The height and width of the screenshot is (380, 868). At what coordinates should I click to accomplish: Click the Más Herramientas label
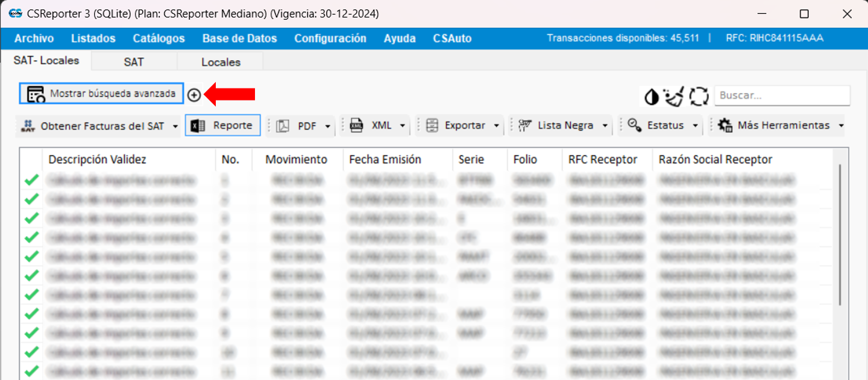(784, 125)
